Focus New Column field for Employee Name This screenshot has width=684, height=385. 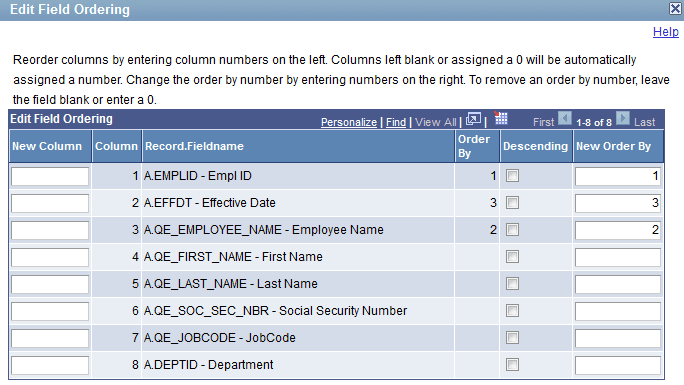[x=50, y=230]
